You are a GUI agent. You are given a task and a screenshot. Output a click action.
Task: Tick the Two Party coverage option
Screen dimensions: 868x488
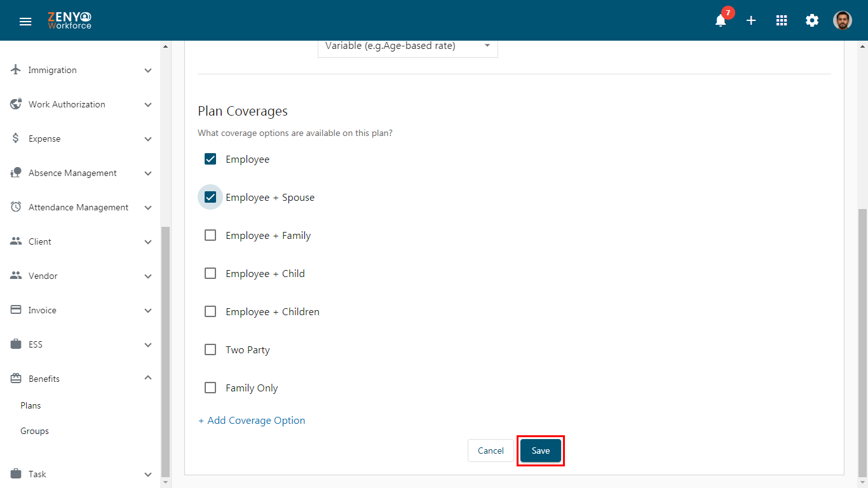pyautogui.click(x=210, y=349)
